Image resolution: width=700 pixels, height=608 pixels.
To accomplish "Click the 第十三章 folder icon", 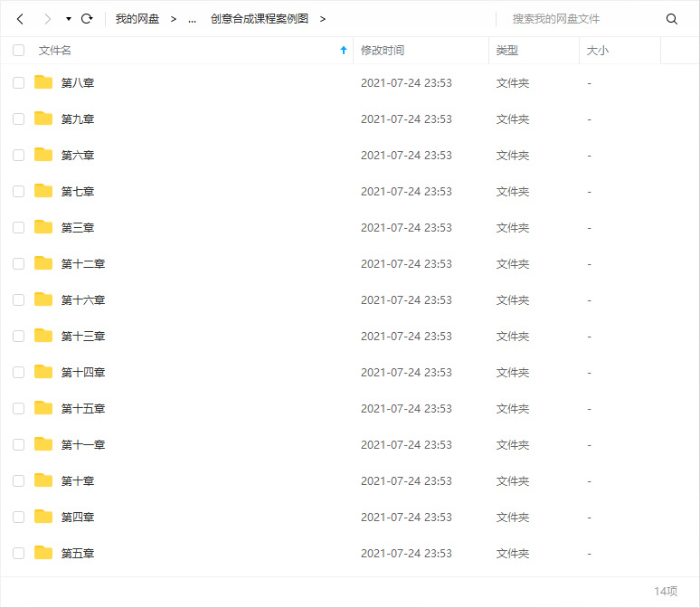I will coord(43,336).
